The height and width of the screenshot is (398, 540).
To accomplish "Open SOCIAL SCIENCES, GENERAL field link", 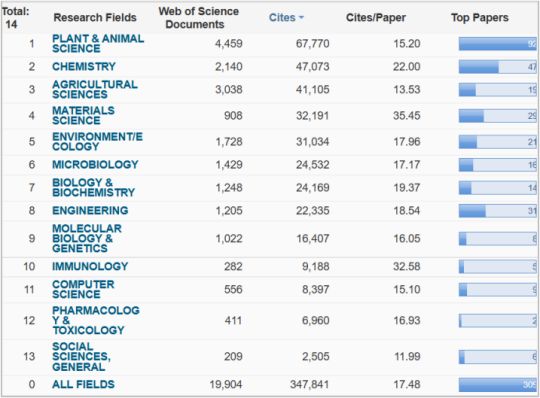I will 82,356.
